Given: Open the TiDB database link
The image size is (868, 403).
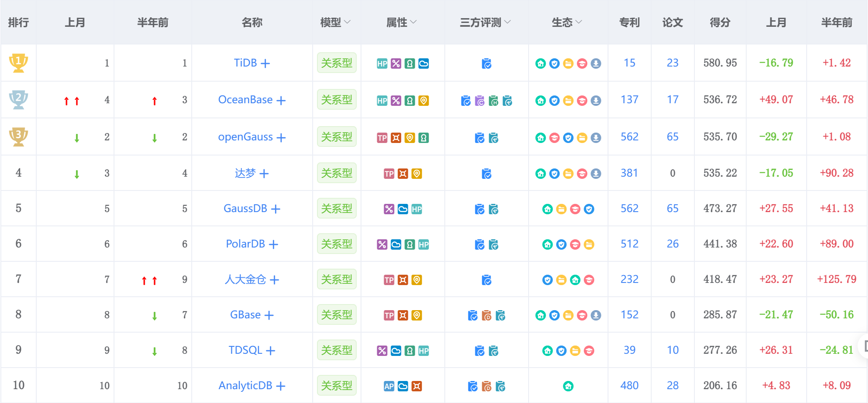Looking at the screenshot, I should pos(245,63).
